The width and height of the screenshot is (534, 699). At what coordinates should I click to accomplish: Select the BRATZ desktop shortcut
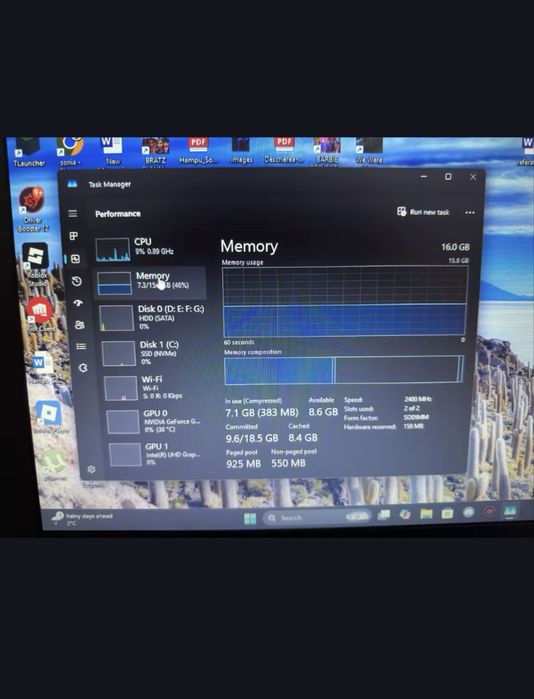155,151
